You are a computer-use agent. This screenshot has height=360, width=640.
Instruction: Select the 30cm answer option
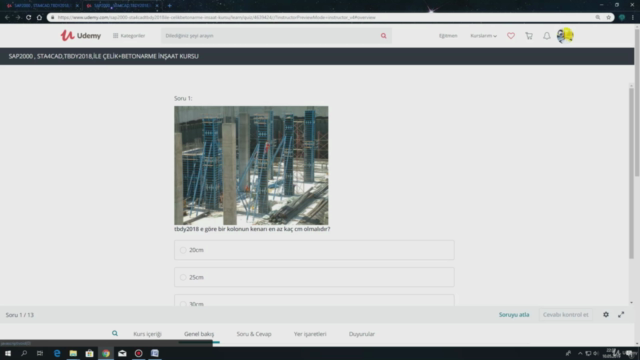click(314, 300)
